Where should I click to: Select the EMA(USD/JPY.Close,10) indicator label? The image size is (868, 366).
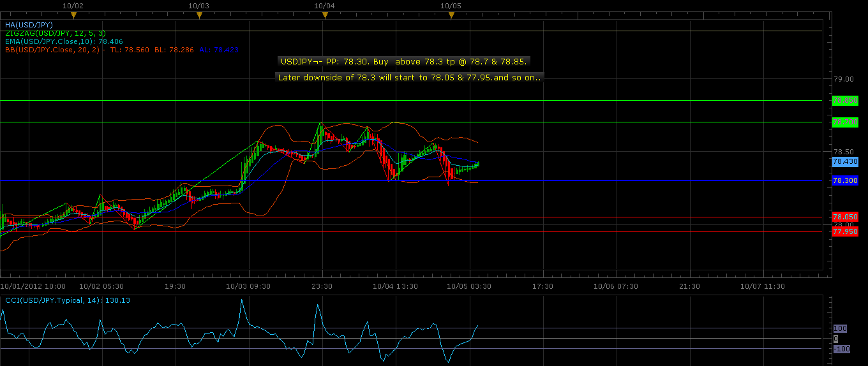63,41
